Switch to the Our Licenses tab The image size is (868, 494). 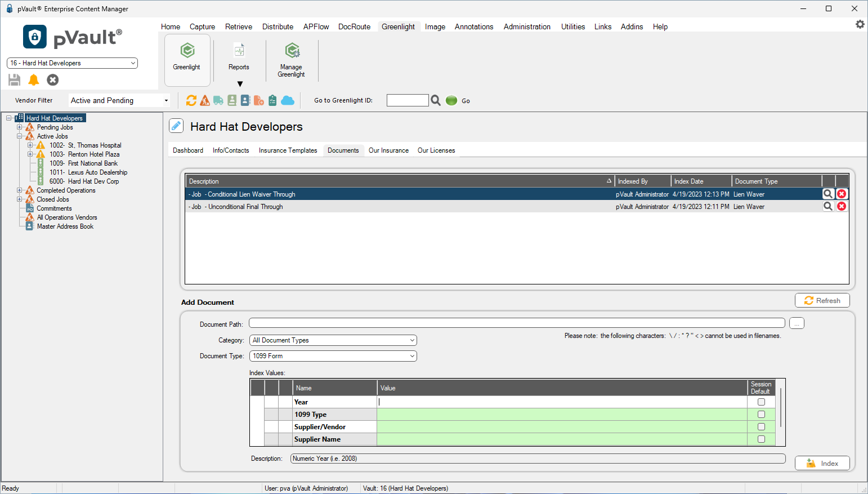[x=436, y=150]
